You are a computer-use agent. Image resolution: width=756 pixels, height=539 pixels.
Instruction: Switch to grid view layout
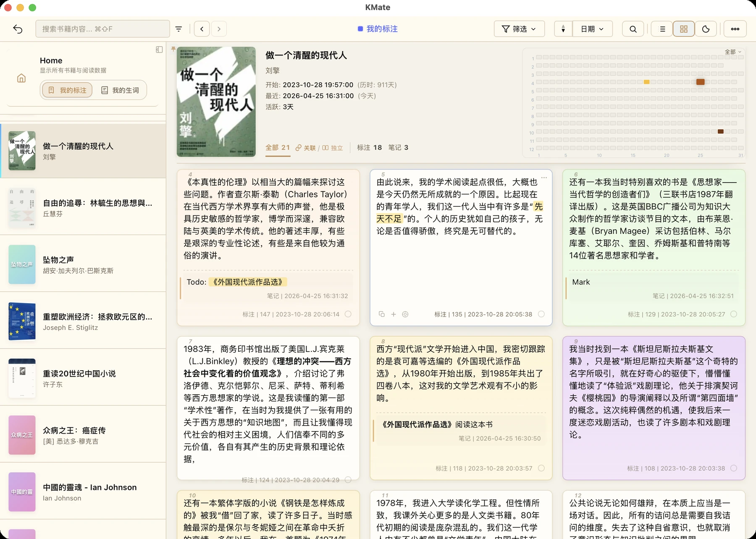684,29
